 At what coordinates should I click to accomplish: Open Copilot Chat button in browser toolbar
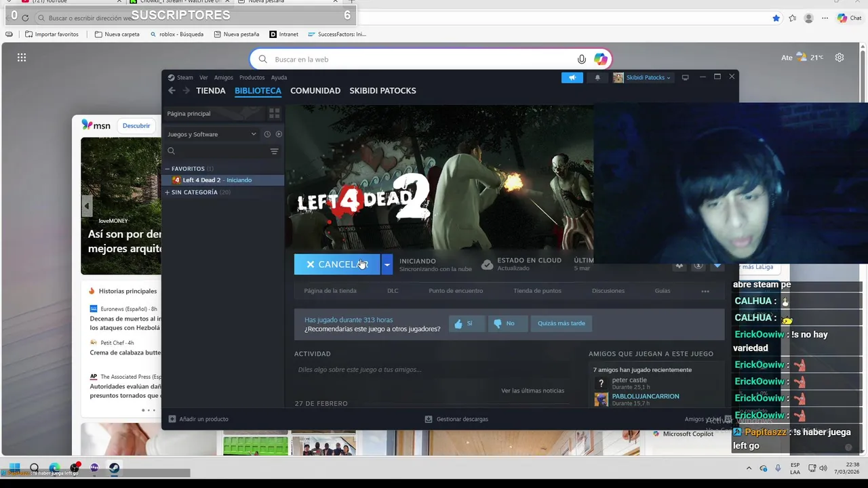[849, 18]
